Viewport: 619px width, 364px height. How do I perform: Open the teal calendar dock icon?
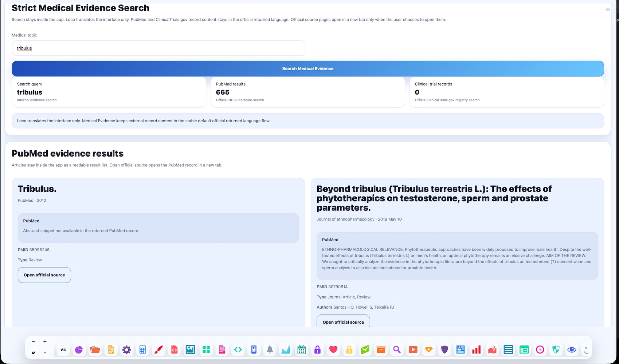point(302,350)
